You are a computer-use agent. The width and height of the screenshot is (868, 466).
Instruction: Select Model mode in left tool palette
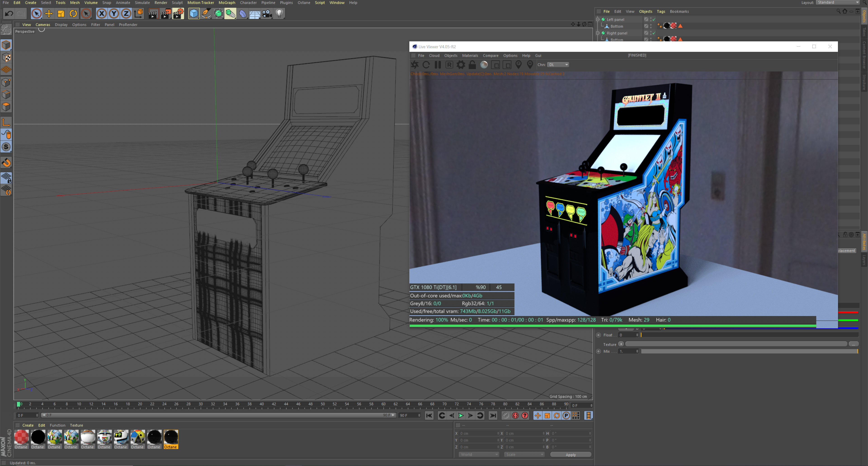[x=6, y=45]
